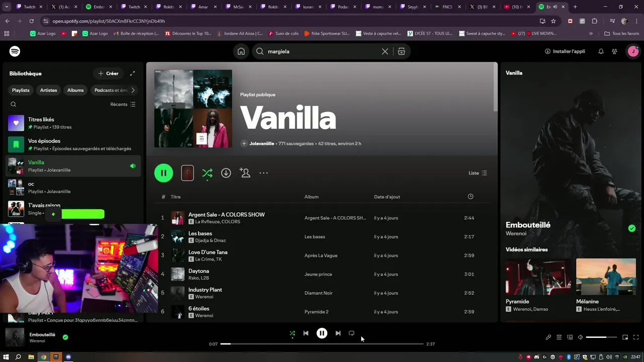The height and width of the screenshot is (362, 644).
Task: Select the Artistes filter chip
Action: pyautogui.click(x=49, y=90)
